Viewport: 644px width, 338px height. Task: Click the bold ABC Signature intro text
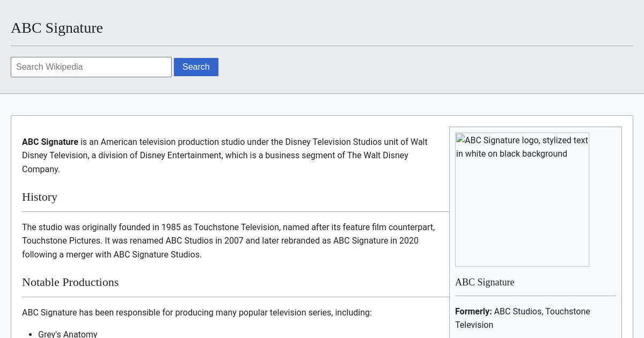click(x=50, y=142)
